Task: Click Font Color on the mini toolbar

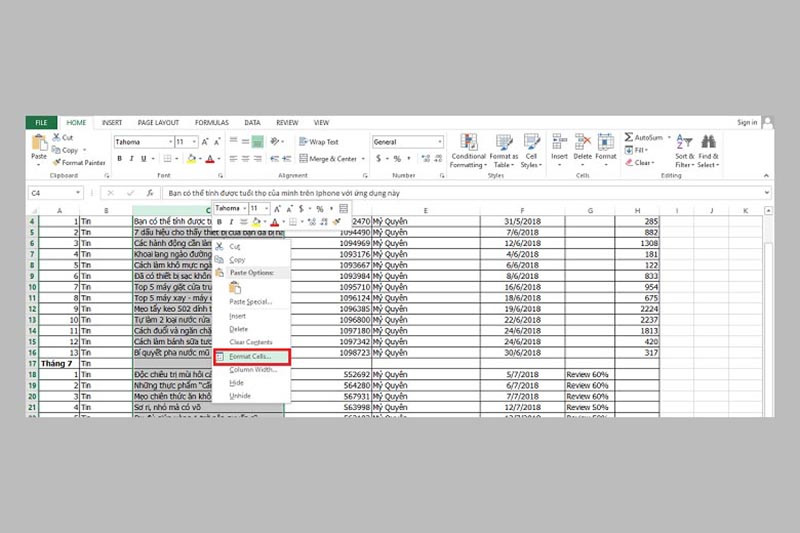Action: tap(274, 222)
